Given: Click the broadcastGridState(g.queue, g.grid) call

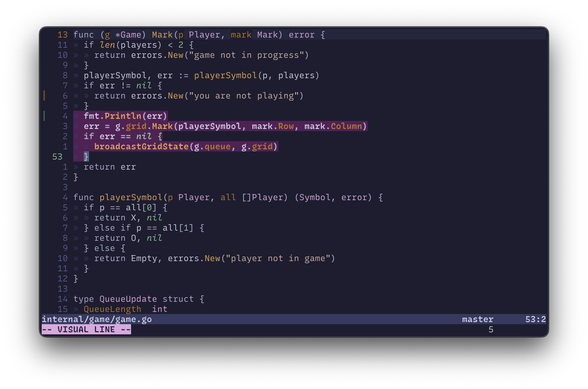Looking at the screenshot, I should 186,146.
